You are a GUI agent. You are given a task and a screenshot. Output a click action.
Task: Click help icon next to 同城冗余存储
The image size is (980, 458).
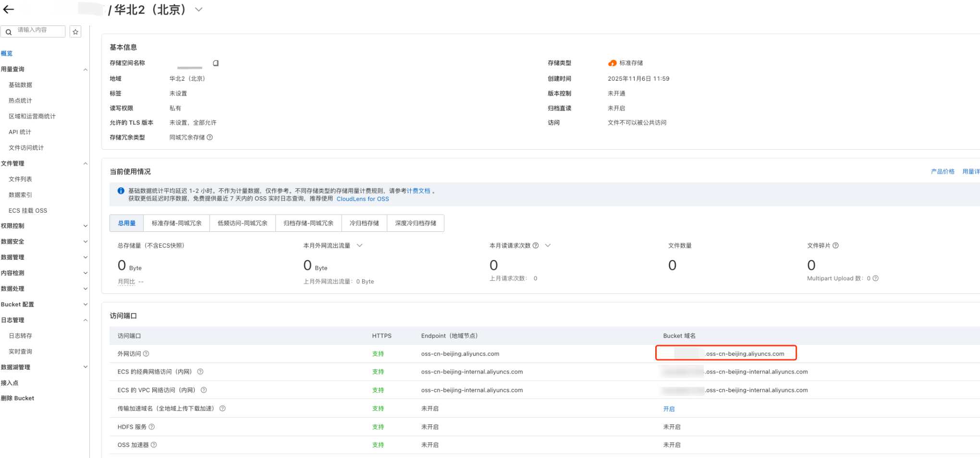pos(210,137)
